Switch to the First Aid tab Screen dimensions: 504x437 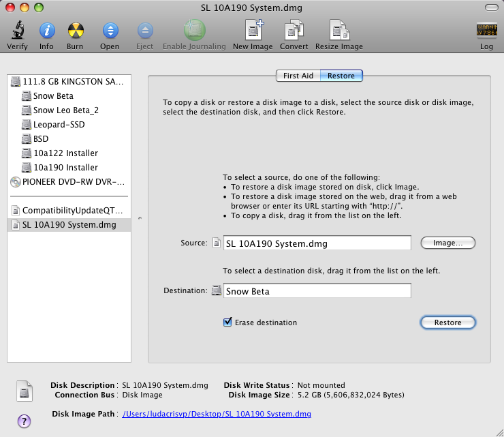[298, 76]
